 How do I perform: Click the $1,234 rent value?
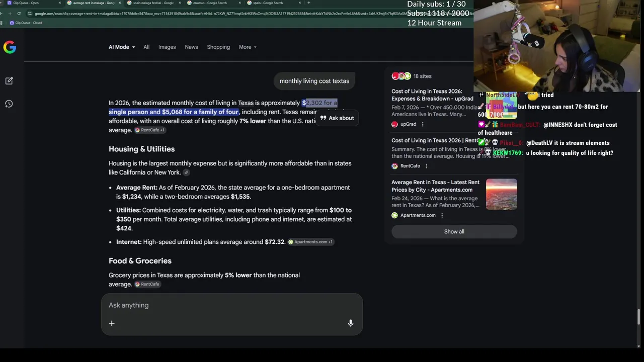(132, 197)
